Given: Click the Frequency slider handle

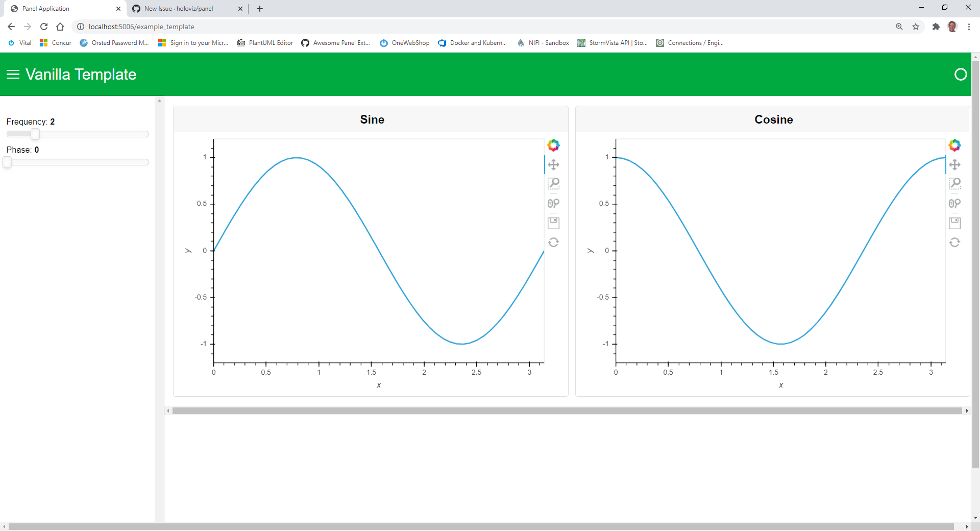Looking at the screenshot, I should (35, 134).
